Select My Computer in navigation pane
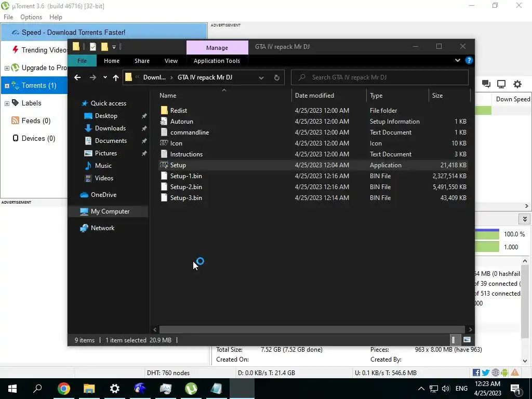This screenshot has width=532, height=399. pos(110,211)
